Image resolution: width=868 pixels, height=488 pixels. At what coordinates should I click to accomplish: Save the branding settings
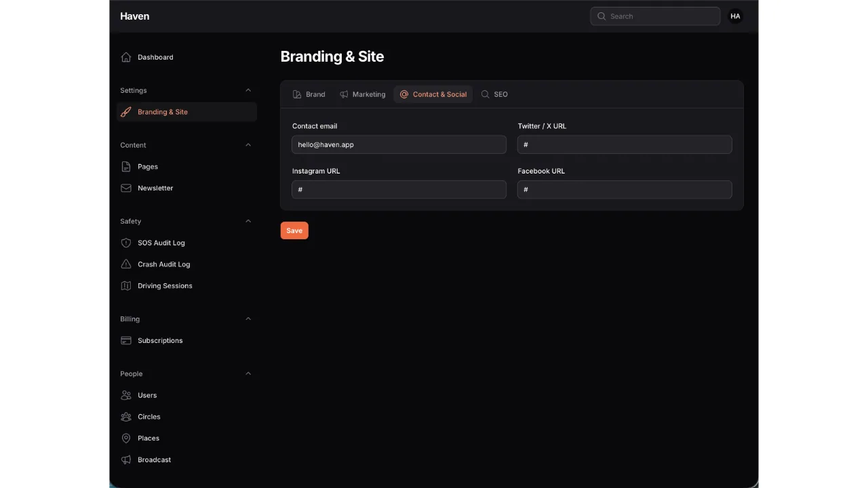point(294,230)
